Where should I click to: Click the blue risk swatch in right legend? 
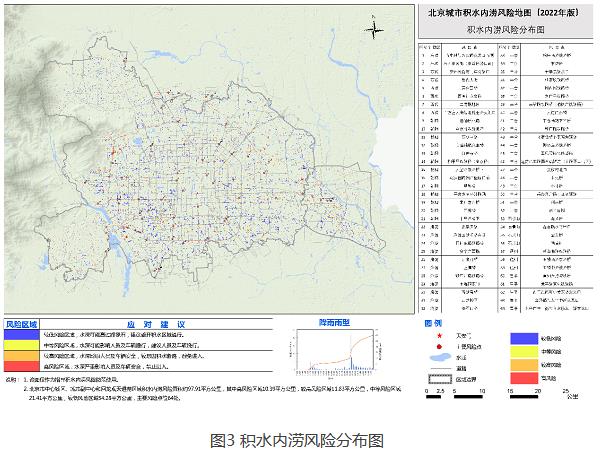[524, 339]
